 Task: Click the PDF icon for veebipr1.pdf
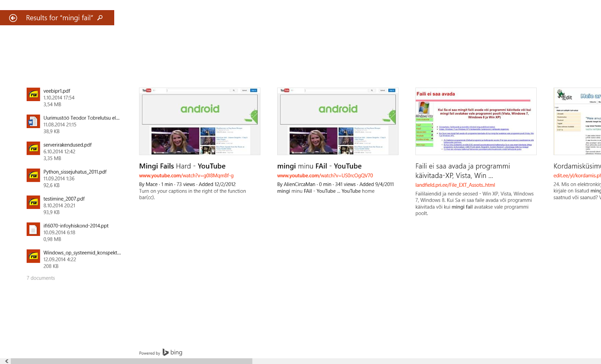tap(33, 94)
